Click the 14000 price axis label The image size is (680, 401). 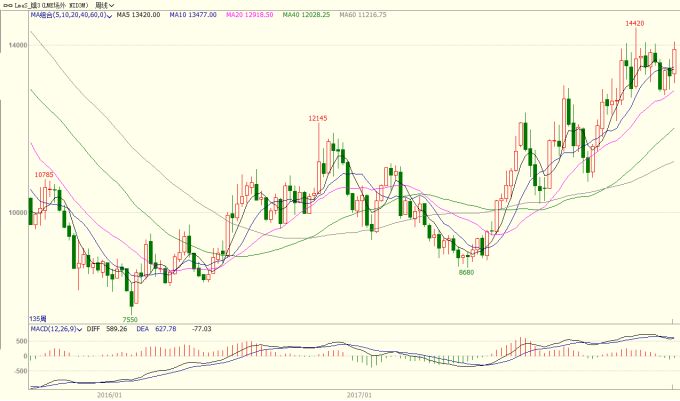13,46
